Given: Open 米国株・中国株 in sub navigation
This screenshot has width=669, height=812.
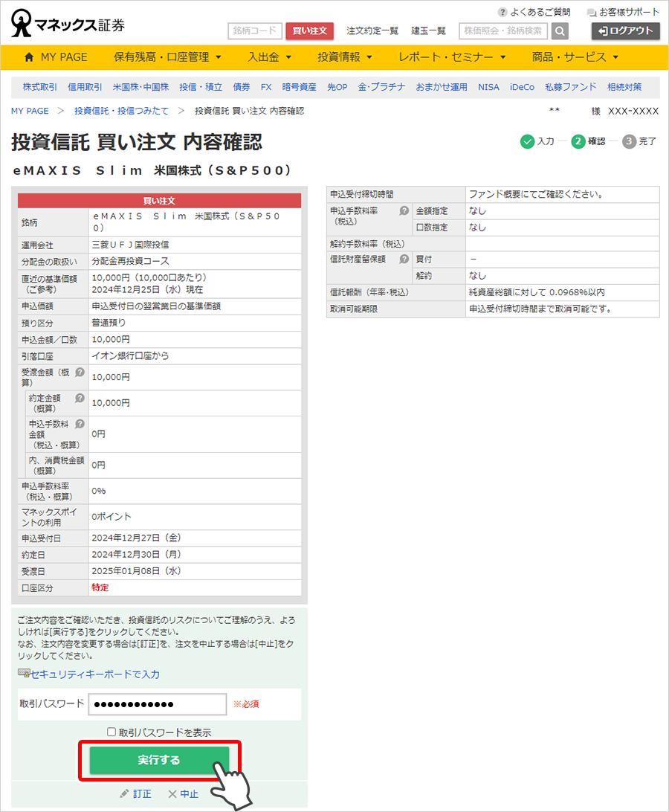Looking at the screenshot, I should [140, 87].
